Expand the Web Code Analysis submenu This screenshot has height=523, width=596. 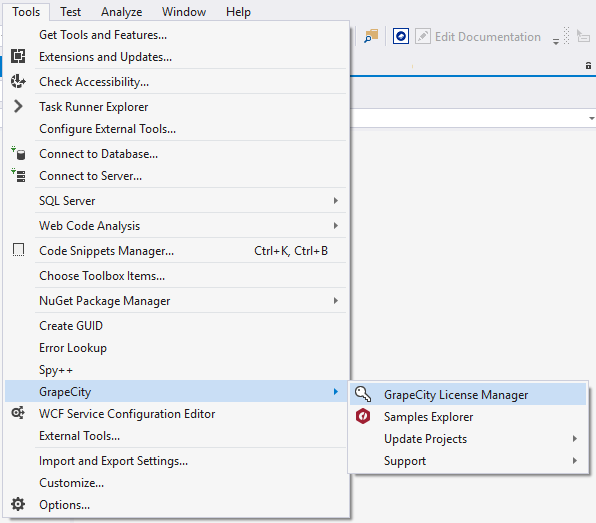pos(335,225)
